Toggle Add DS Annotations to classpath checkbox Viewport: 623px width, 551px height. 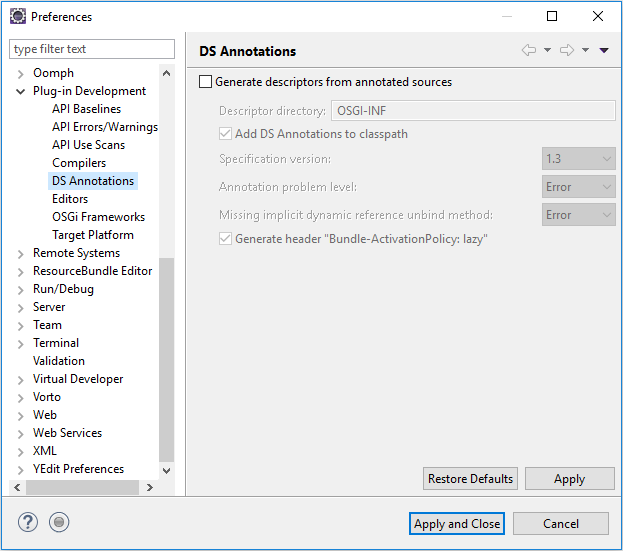click(x=225, y=134)
